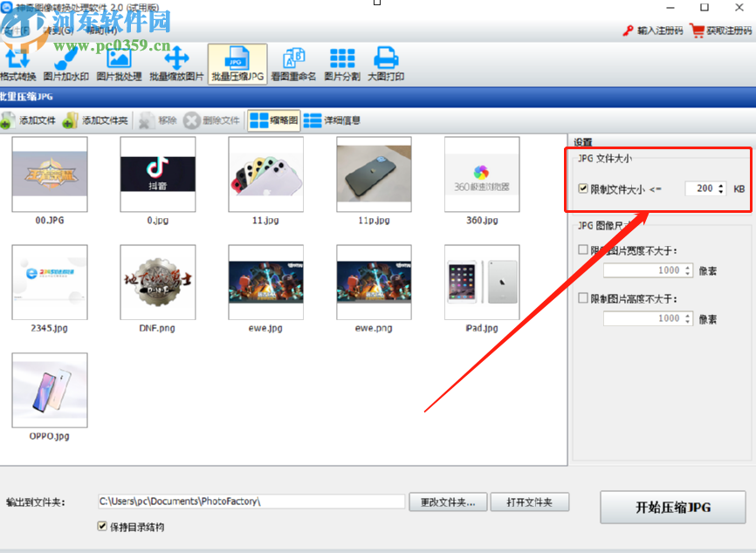The image size is (756, 553).
Task: Click 输入注册码 key icon link
Action: pyautogui.click(x=653, y=31)
